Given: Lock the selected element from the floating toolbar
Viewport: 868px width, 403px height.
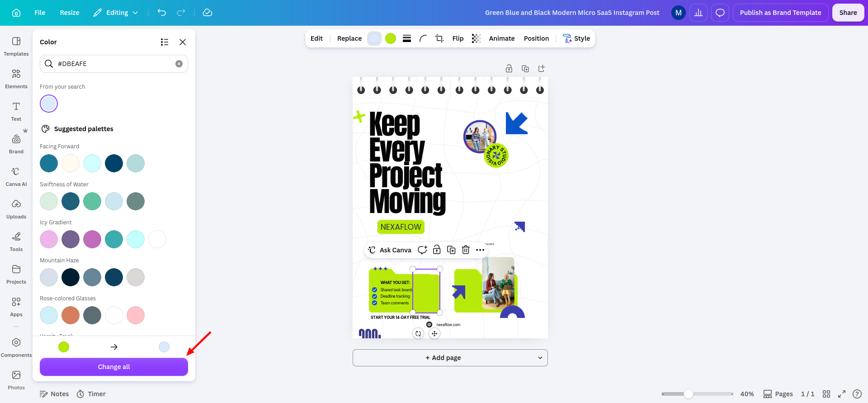Looking at the screenshot, I should (x=437, y=250).
